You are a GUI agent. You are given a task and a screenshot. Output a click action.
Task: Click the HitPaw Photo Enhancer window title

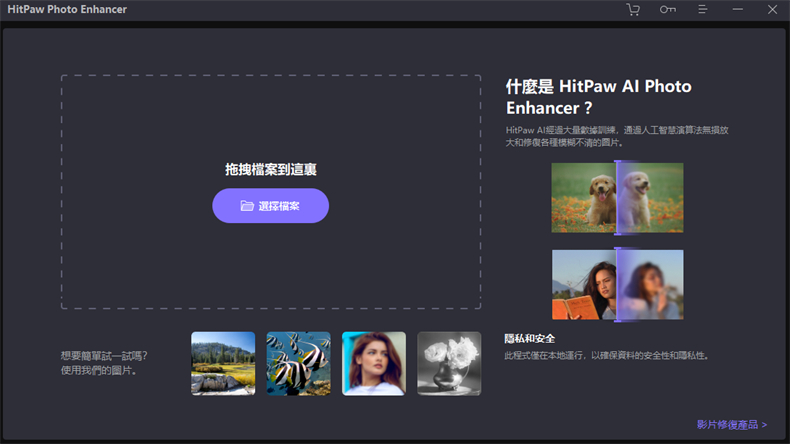[67, 10]
